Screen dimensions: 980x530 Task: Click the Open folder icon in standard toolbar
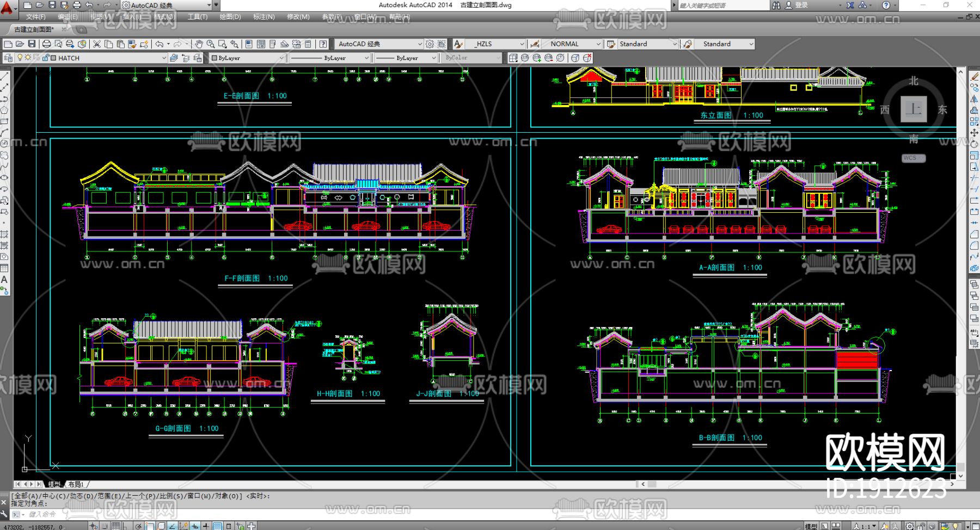point(20,44)
